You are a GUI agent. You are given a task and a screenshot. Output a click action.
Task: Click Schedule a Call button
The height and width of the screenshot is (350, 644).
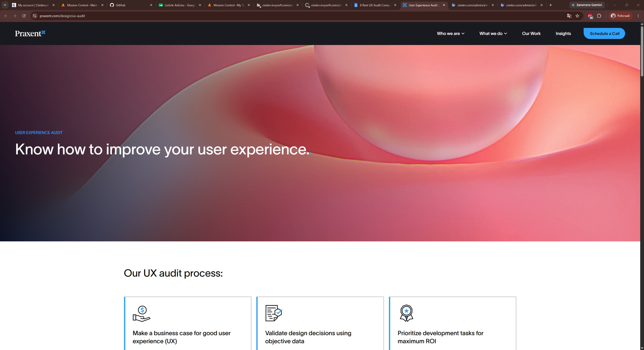click(x=604, y=33)
